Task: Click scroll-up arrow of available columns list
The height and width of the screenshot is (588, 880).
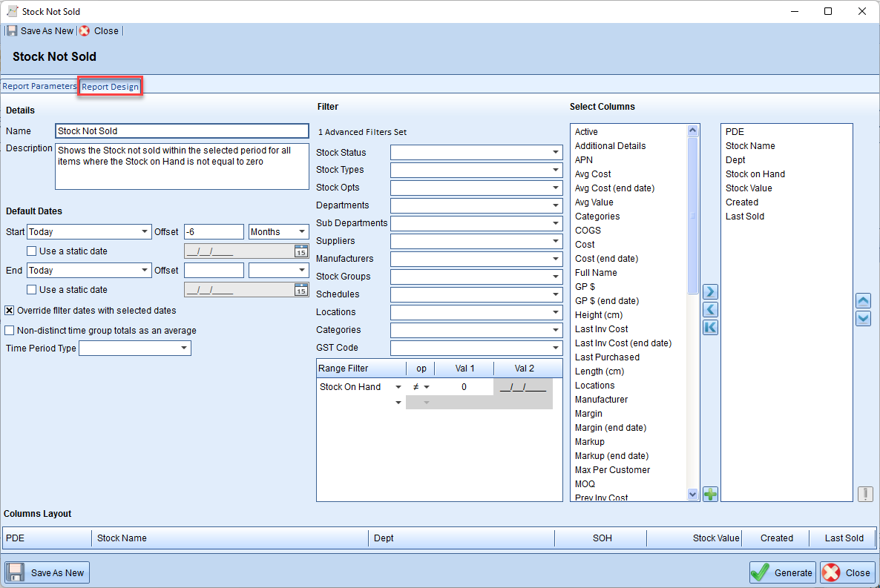Action: [692, 131]
